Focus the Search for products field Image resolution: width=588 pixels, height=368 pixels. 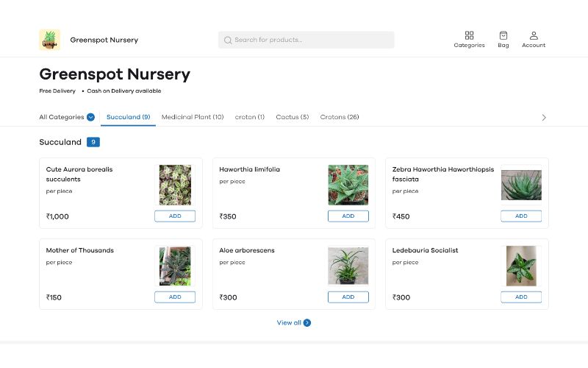(306, 40)
